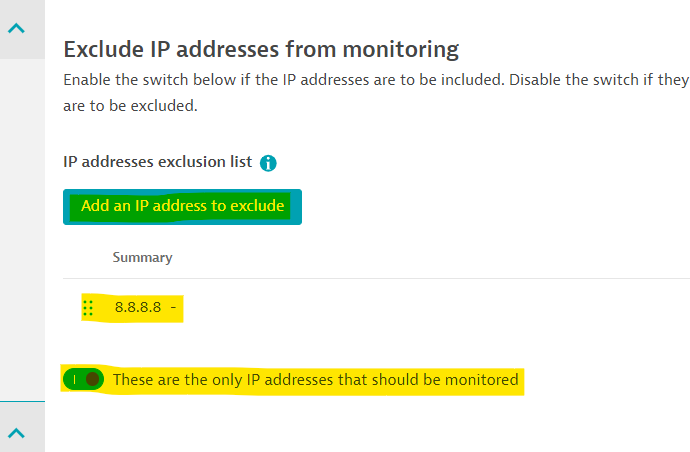Screen dimensions: 690x452
Task: Toggle the only-monitored IP addresses switch
Action: click(x=83, y=380)
